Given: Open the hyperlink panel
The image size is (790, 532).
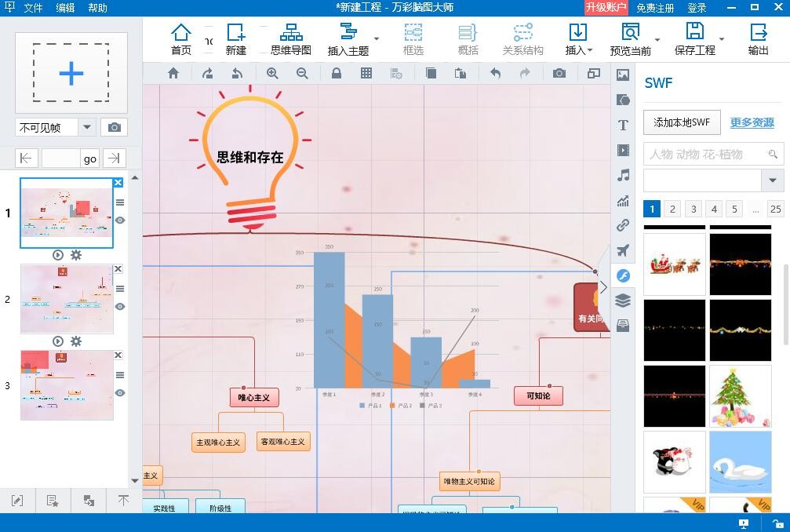Looking at the screenshot, I should tap(623, 225).
